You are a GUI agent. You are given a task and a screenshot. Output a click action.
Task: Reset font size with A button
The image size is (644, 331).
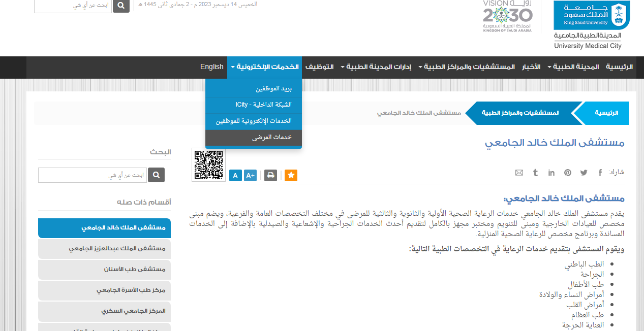[x=235, y=175]
